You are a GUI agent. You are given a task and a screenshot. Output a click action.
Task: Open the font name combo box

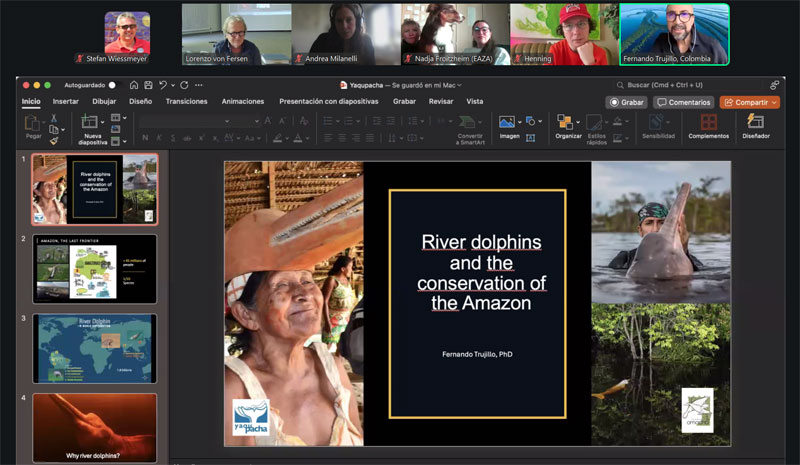coord(185,121)
